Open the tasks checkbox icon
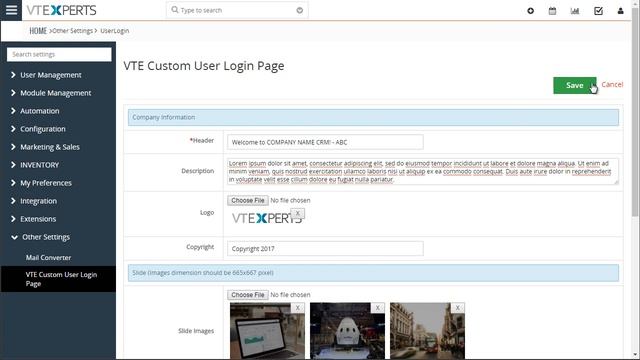This screenshot has width=640, height=360. [598, 11]
